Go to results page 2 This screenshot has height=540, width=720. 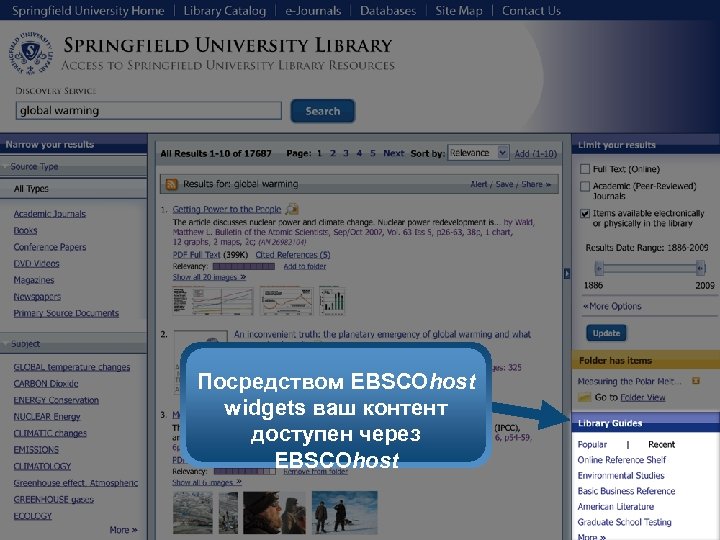click(333, 153)
